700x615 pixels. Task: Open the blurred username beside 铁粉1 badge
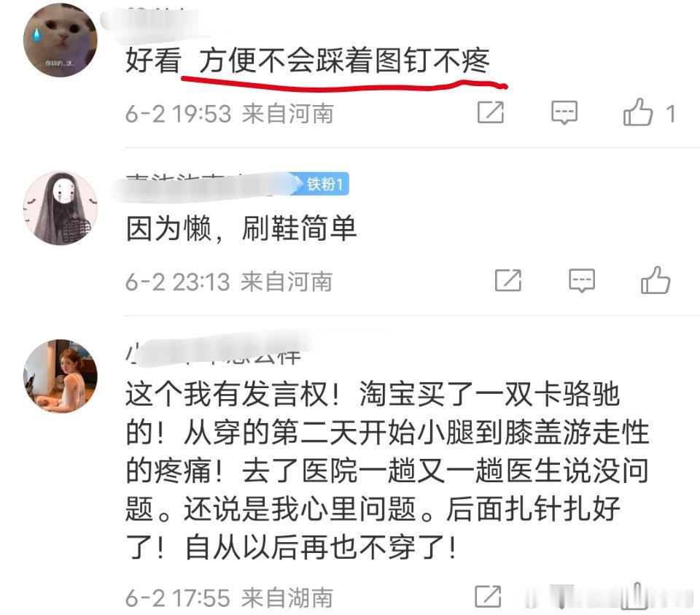[x=203, y=184]
